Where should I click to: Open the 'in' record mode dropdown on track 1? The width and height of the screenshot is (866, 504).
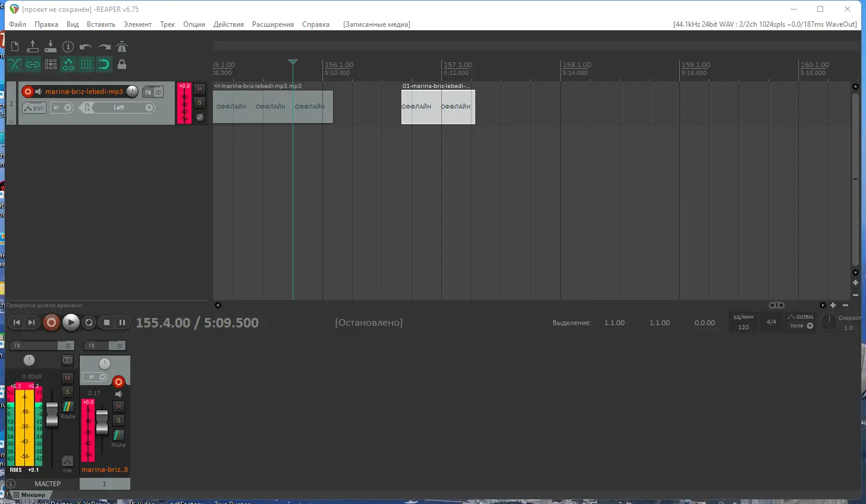tap(62, 108)
